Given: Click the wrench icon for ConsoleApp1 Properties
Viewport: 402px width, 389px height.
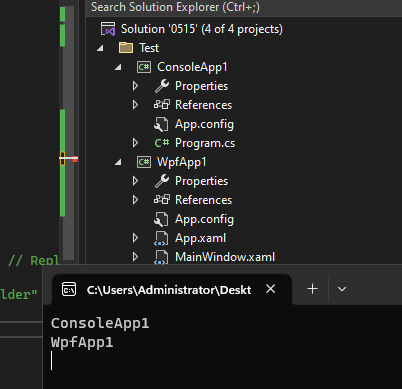Looking at the screenshot, I should coord(162,86).
